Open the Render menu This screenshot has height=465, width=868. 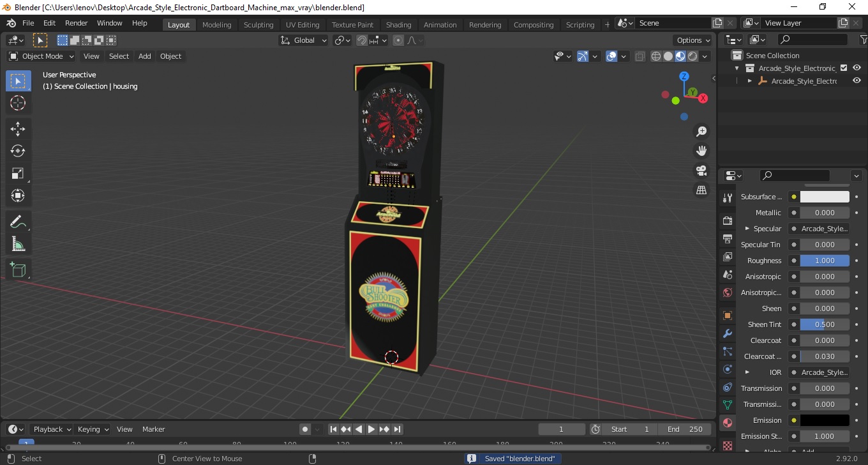coord(77,23)
